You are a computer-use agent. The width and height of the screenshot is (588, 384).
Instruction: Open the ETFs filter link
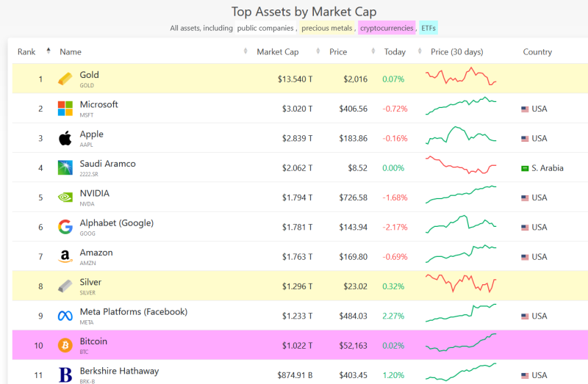click(429, 28)
